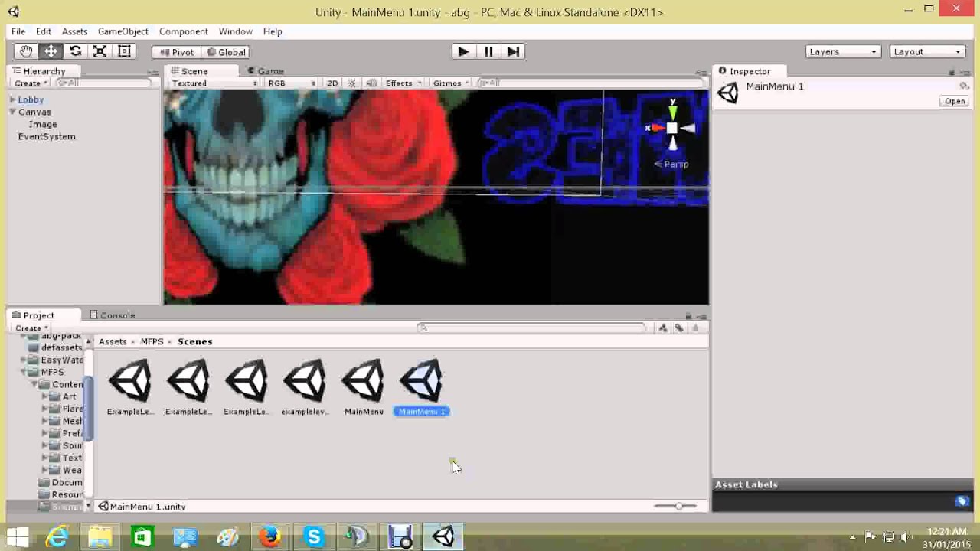Open the Hierarchy Create dropdown
Viewport: 980px width, 551px height.
click(31, 83)
